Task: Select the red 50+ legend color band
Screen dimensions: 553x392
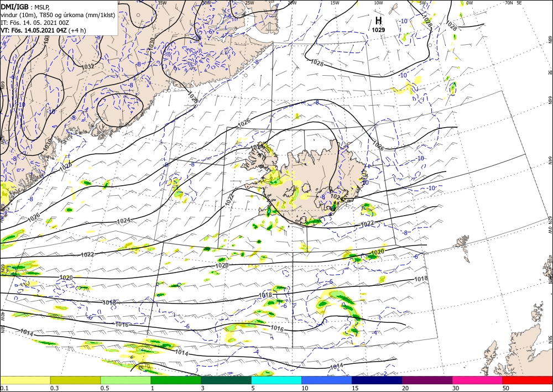Action: pyautogui.click(x=528, y=380)
